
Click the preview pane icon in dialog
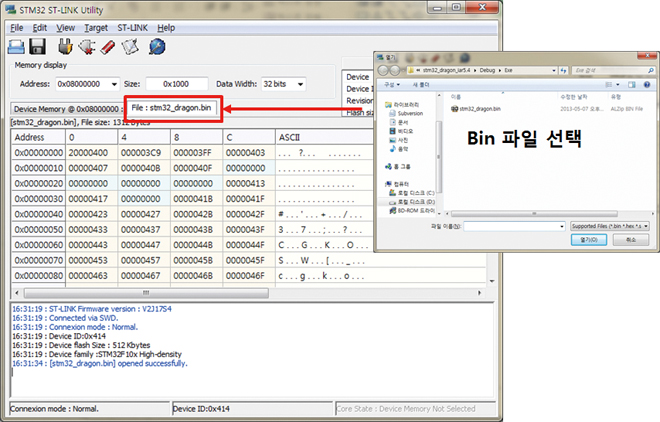pos(632,85)
